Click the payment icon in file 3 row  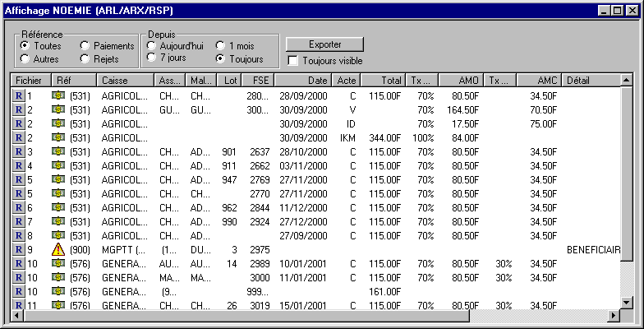[58, 151]
